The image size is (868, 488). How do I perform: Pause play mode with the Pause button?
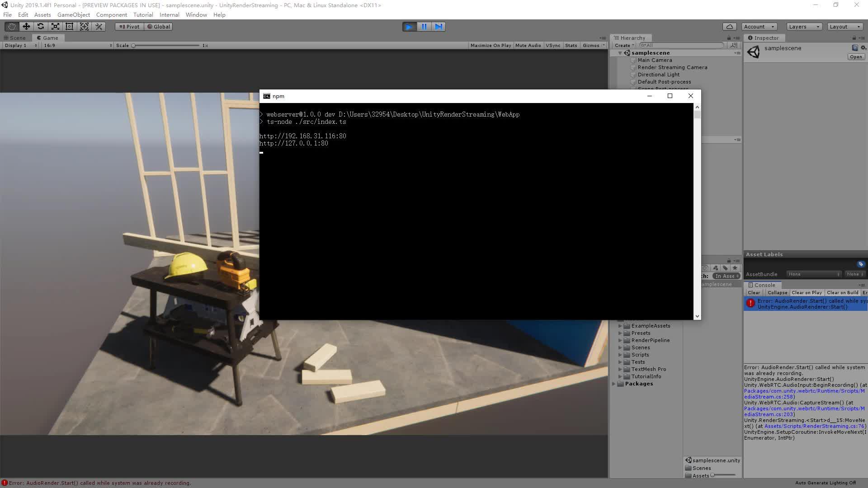(424, 27)
